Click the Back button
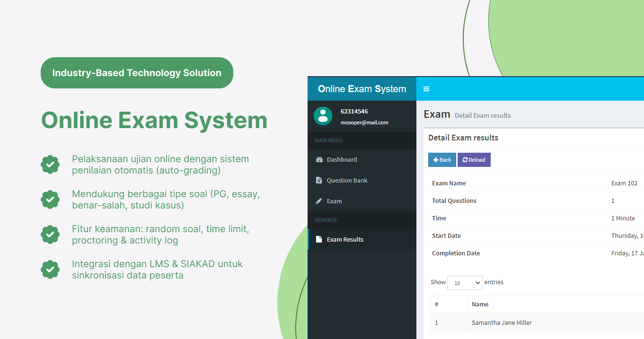644x339 pixels. [442, 160]
